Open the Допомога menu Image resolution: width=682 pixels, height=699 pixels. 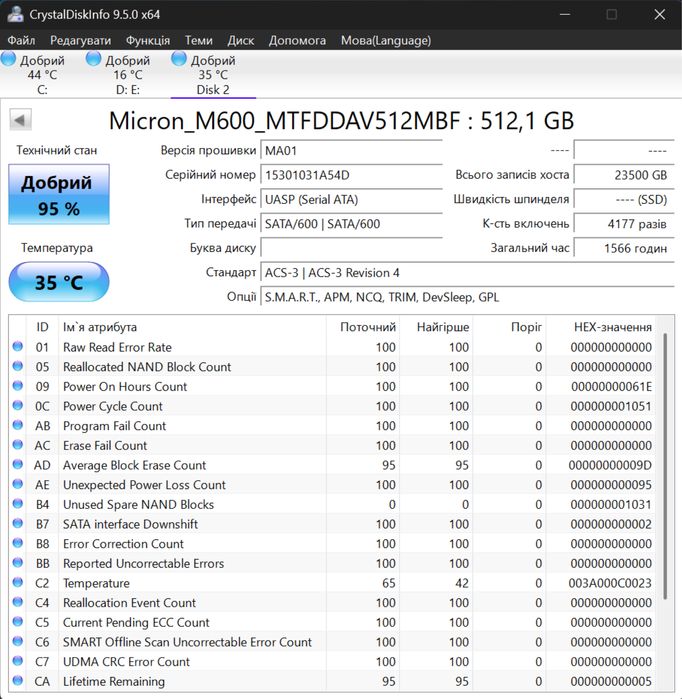[x=297, y=41]
